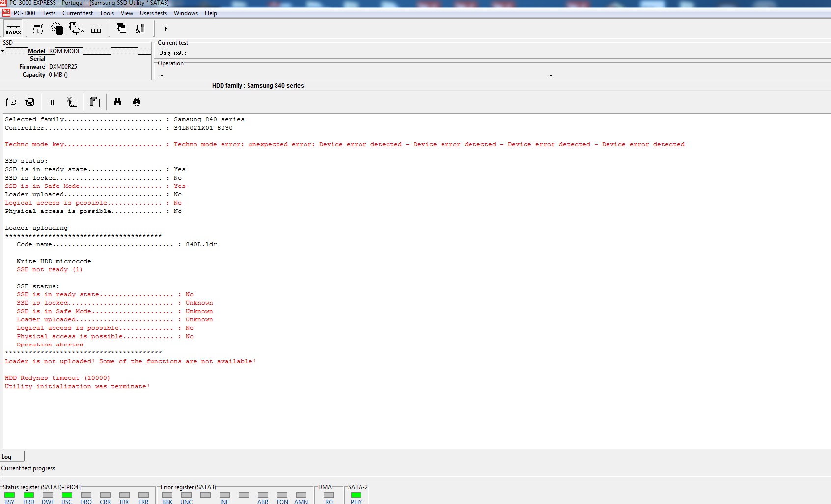Click the DWF status indicator
Viewport: 831px width, 504px height.
tap(48, 495)
